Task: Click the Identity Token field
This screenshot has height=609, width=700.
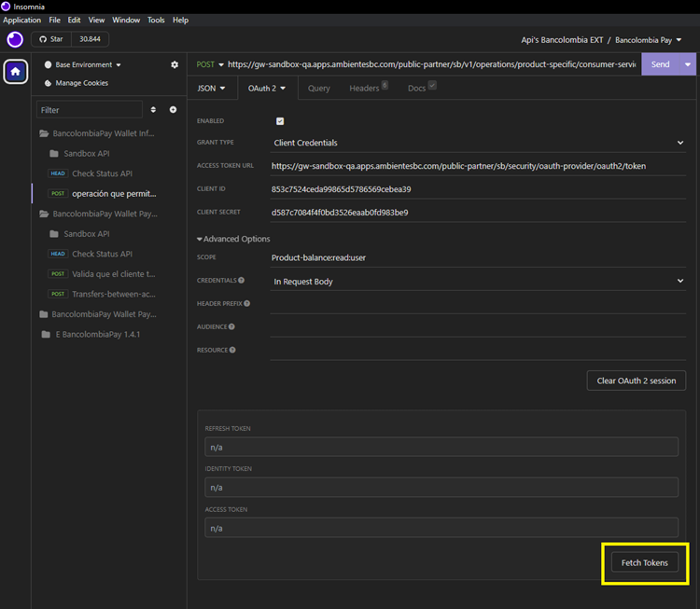Action: click(x=441, y=487)
